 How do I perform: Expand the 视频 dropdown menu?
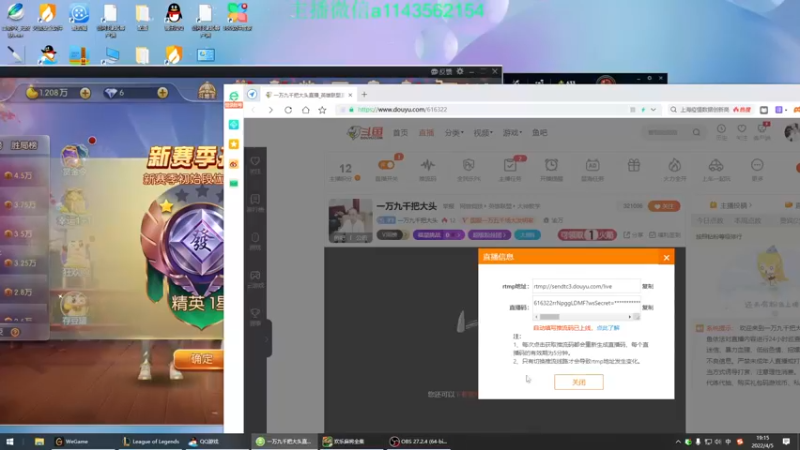point(483,133)
